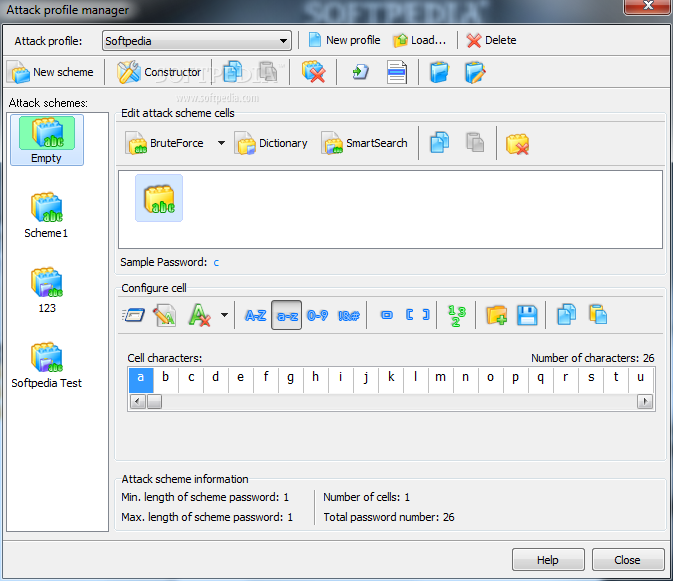673x581 pixels.
Task: Select character 'q' in cell characters
Action: click(540, 380)
